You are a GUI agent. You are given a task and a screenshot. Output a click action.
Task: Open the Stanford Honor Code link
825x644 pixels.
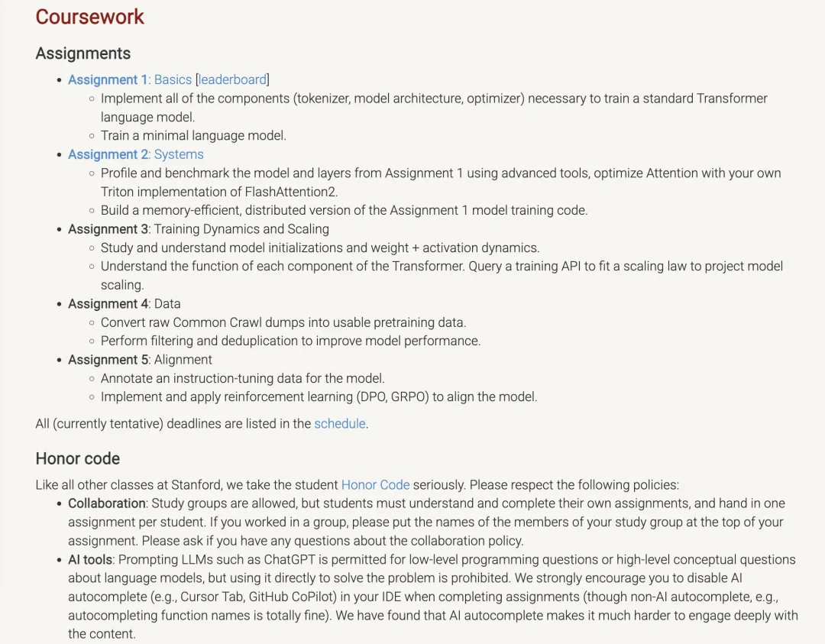coord(375,485)
